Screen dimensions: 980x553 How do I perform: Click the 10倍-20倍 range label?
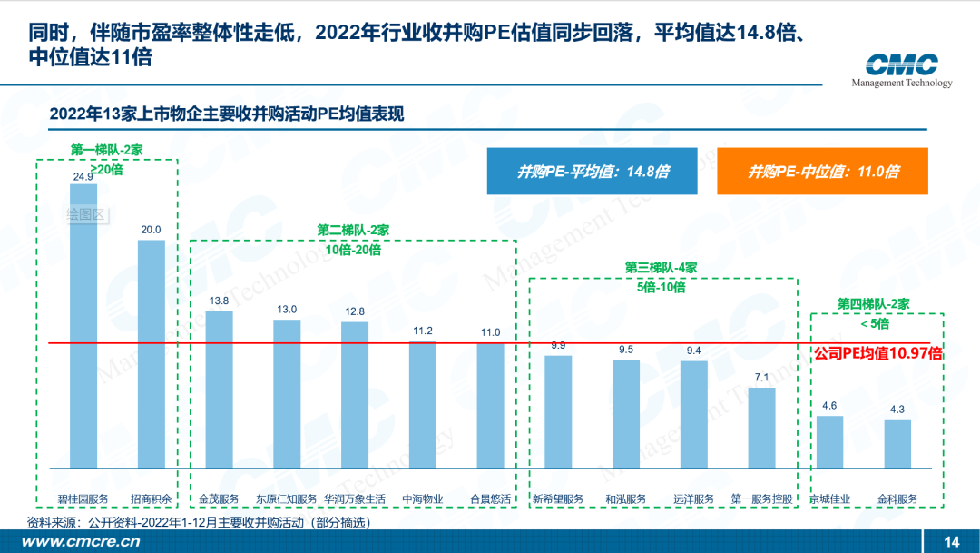tap(353, 251)
